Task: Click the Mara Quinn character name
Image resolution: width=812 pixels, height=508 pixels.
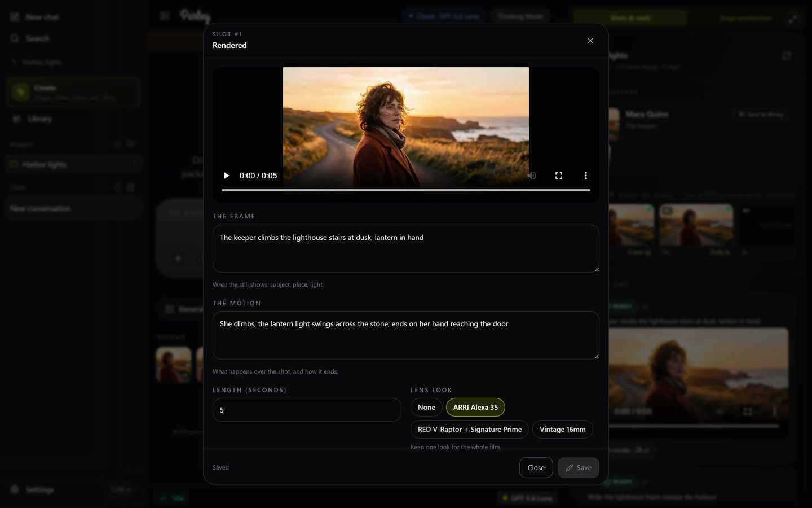Action: (x=647, y=114)
